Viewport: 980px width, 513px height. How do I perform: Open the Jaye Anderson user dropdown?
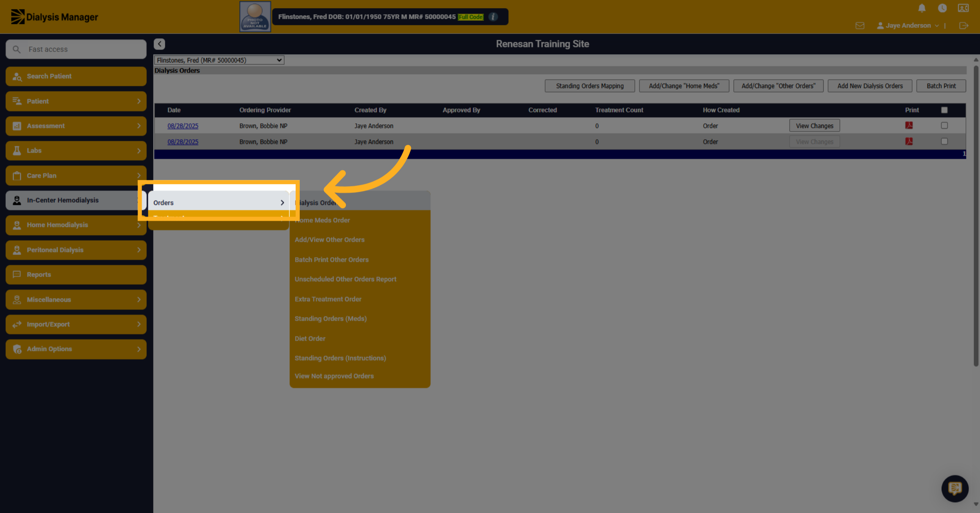908,25
